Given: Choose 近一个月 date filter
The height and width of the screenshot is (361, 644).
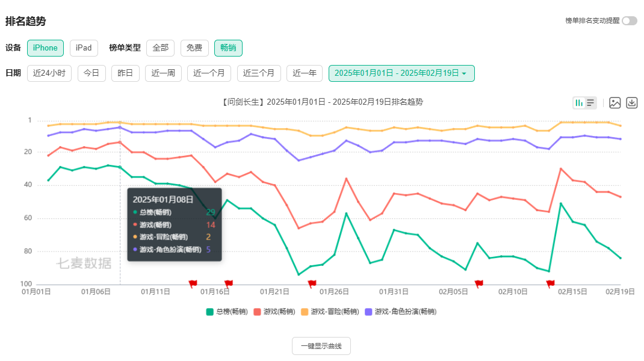Looking at the screenshot, I should pos(209,73).
